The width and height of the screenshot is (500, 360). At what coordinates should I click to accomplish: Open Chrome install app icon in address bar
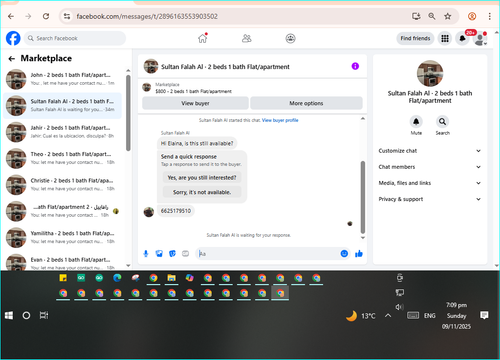tap(416, 16)
